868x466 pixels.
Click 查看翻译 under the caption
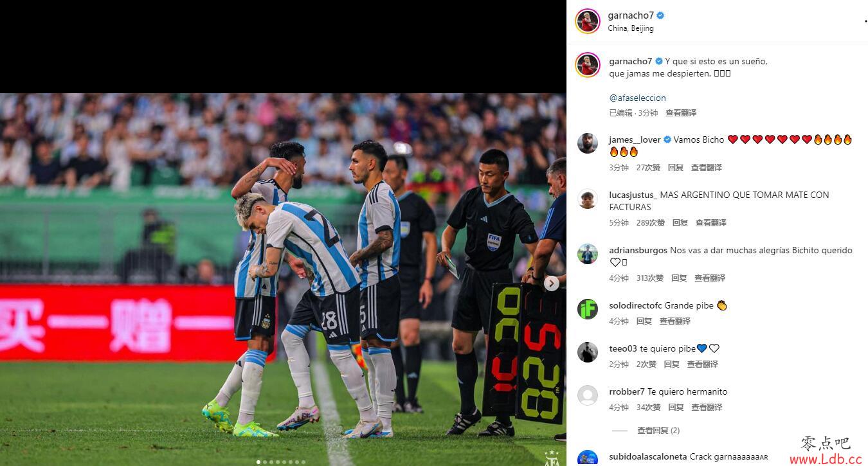[x=681, y=113]
